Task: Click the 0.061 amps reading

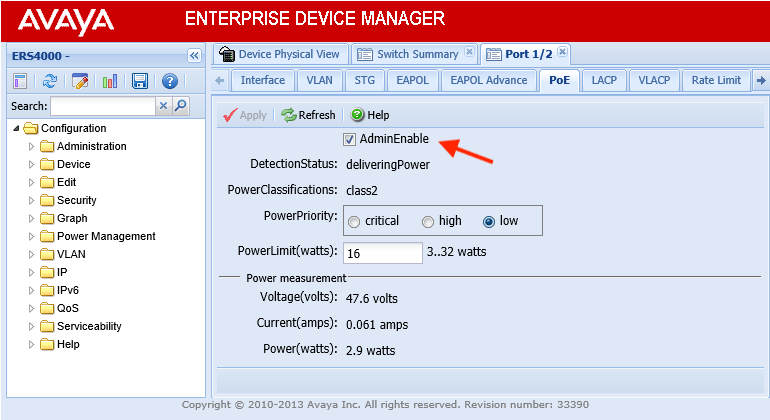Action: pyautogui.click(x=377, y=325)
